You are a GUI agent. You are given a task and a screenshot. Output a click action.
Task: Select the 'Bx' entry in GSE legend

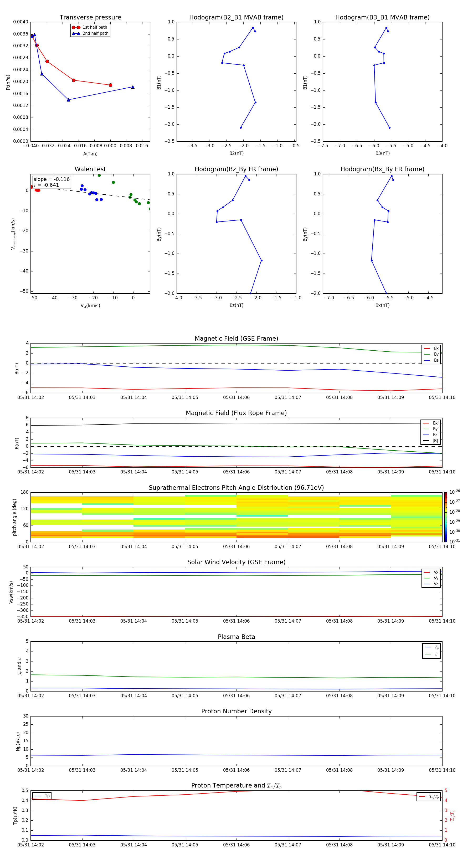(x=431, y=349)
